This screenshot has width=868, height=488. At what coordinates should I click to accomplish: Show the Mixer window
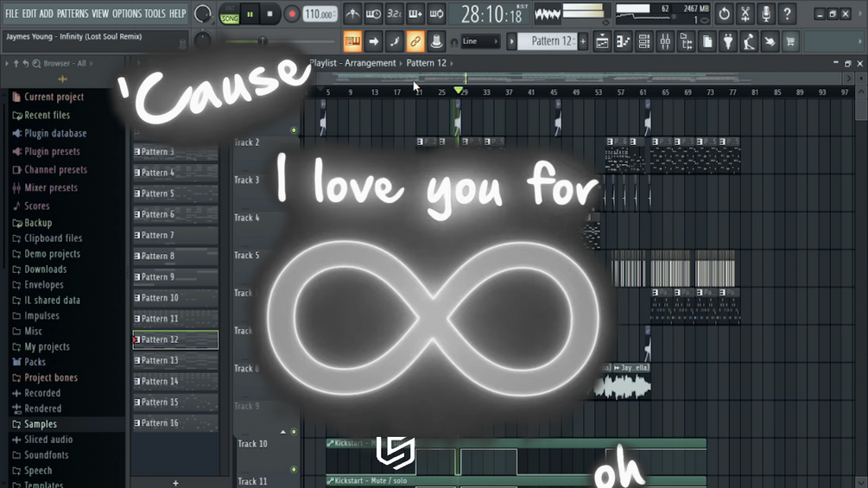pos(665,41)
